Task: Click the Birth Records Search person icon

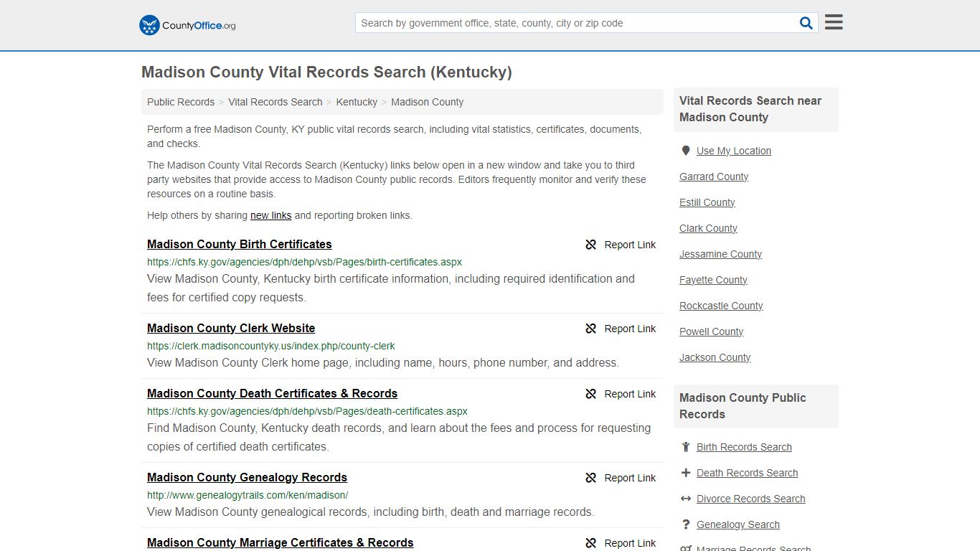Action: click(x=686, y=447)
